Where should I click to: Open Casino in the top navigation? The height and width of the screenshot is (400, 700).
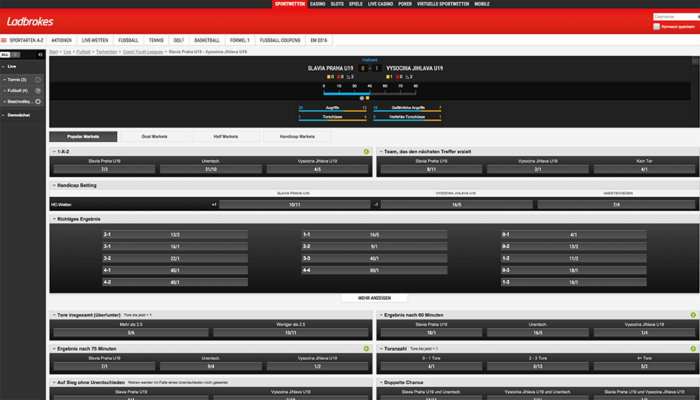317,4
